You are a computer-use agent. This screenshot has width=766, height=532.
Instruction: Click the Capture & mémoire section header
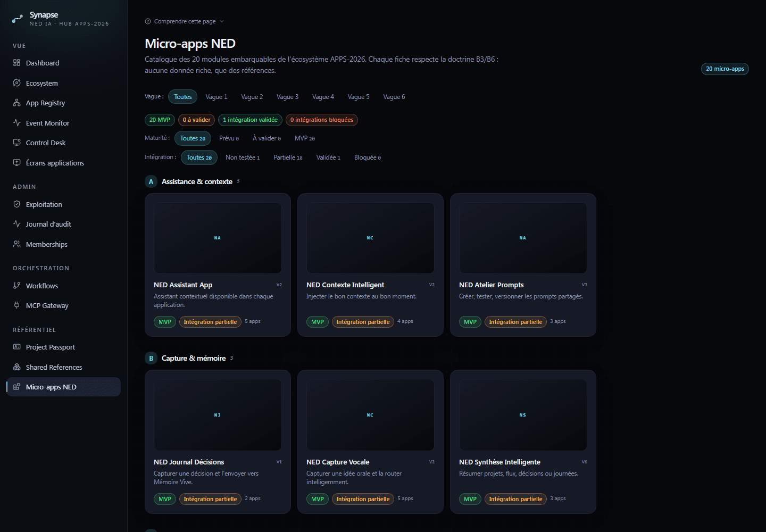[194, 358]
